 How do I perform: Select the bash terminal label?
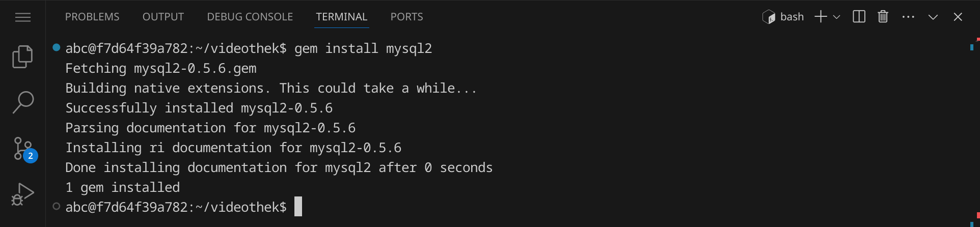(x=783, y=17)
